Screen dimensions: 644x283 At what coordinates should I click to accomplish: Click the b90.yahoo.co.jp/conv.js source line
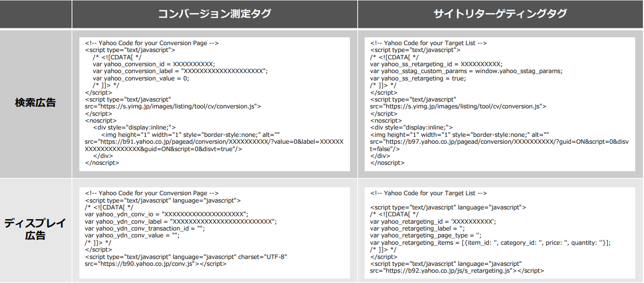pos(155,264)
